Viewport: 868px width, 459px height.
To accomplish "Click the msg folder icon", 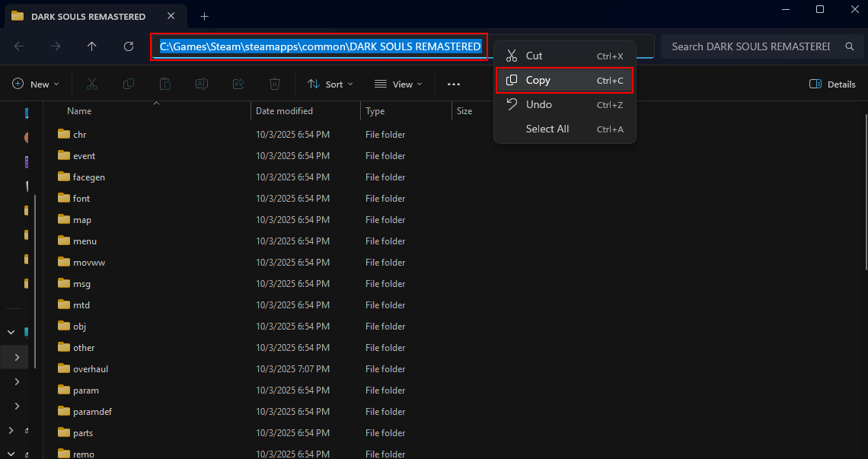I will coord(64,283).
